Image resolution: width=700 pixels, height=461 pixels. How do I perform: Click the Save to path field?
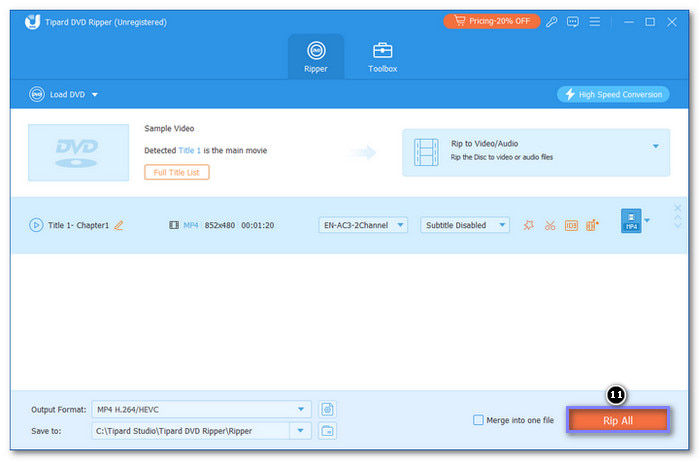(x=191, y=431)
